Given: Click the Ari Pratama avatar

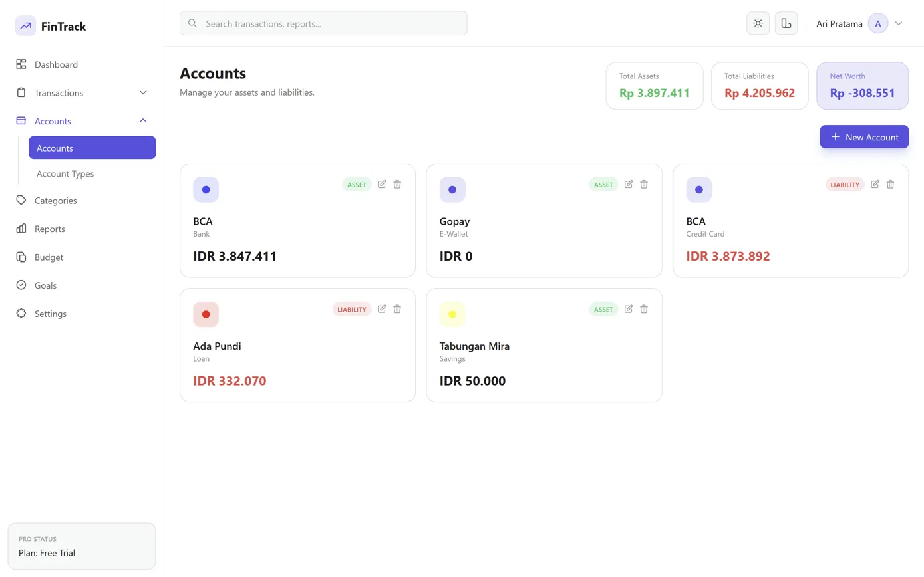Looking at the screenshot, I should (878, 24).
